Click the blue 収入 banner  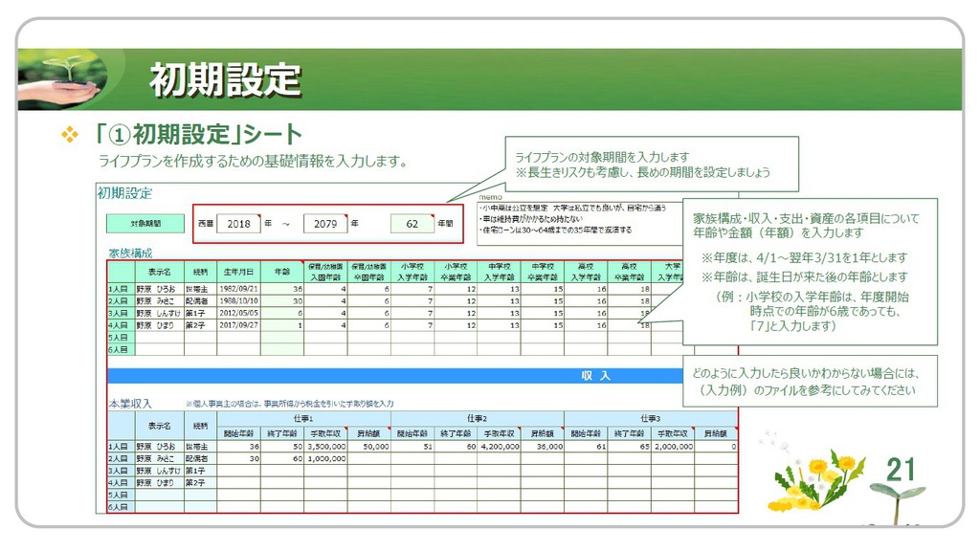(395, 375)
